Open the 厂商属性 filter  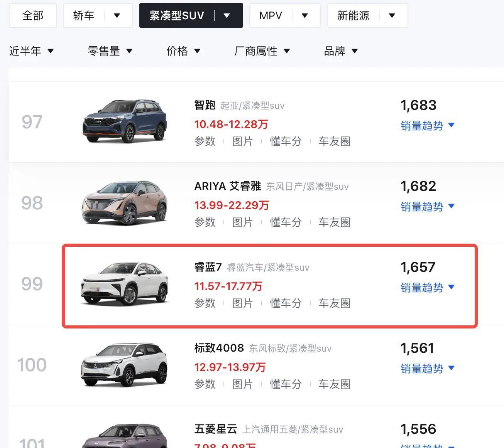coord(262,51)
